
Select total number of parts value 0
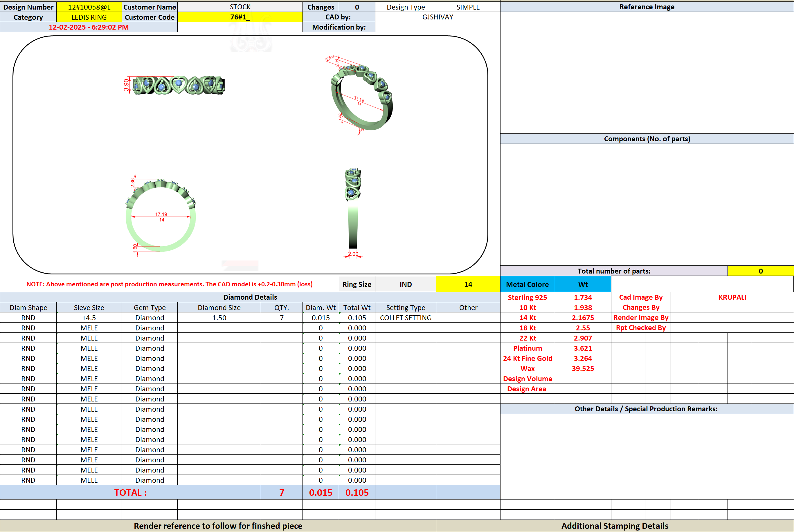[x=760, y=271]
